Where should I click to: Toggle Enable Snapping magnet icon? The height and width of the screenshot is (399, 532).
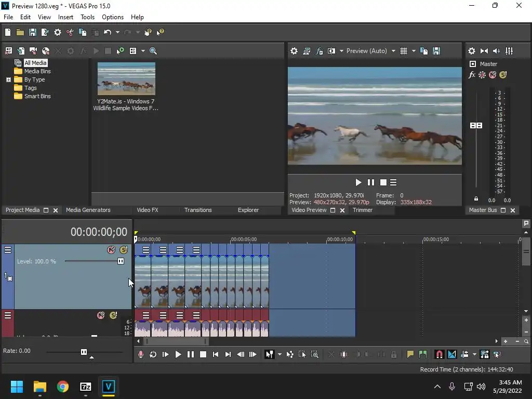439,354
